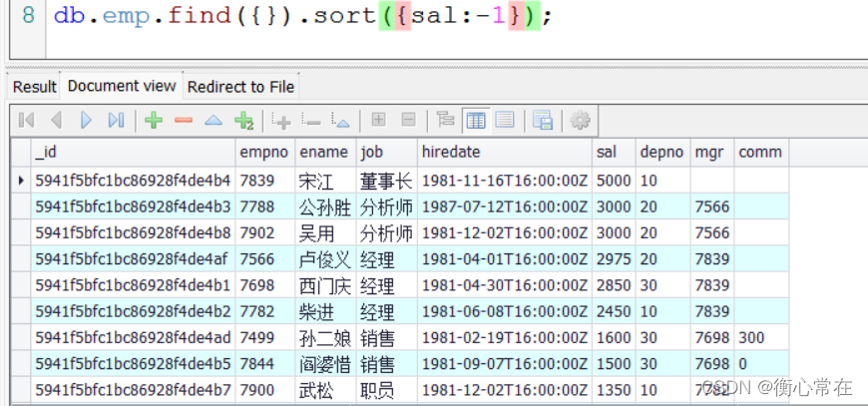Open the Redirect to File tab
This screenshot has width=868, height=406.
pyautogui.click(x=240, y=87)
